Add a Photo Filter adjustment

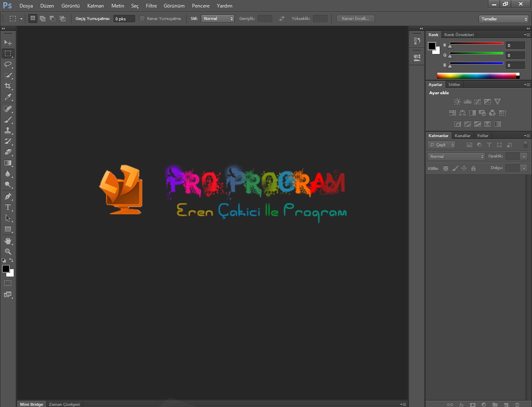click(x=483, y=113)
